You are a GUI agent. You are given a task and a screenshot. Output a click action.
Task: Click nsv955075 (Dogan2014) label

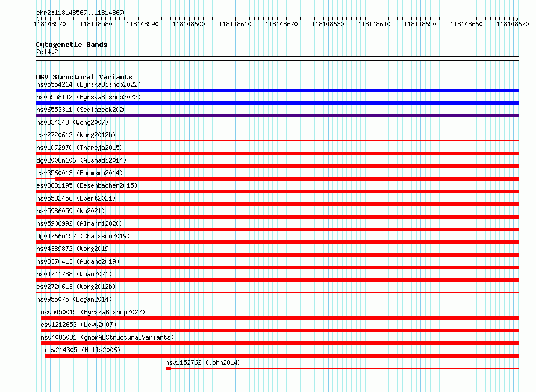pos(74,299)
